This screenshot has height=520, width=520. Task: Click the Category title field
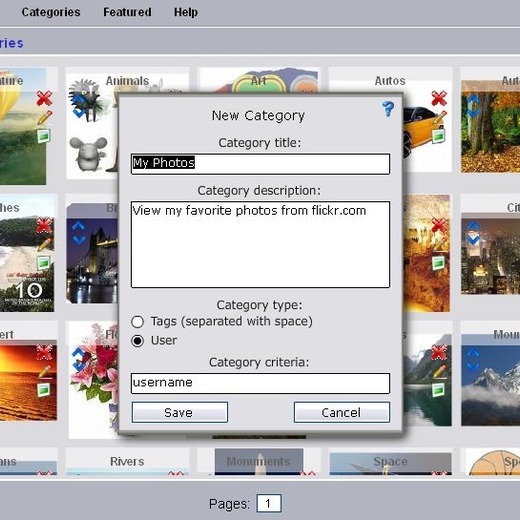point(260,164)
